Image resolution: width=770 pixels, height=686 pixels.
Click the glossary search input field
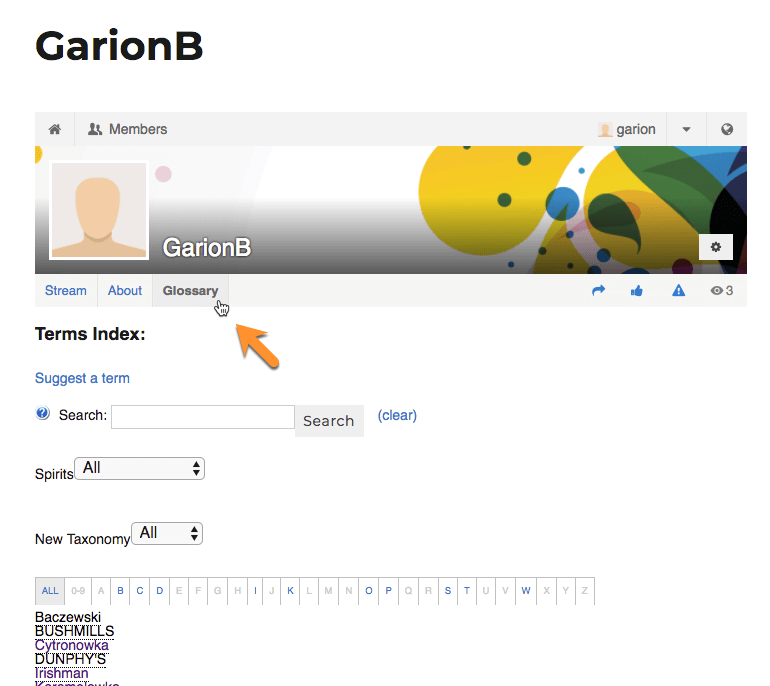(x=202, y=417)
